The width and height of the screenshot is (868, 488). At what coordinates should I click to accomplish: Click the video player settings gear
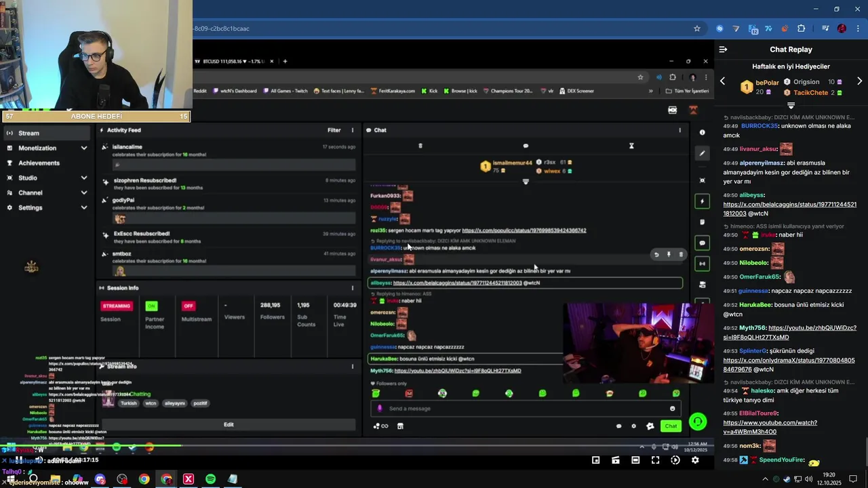(695, 460)
